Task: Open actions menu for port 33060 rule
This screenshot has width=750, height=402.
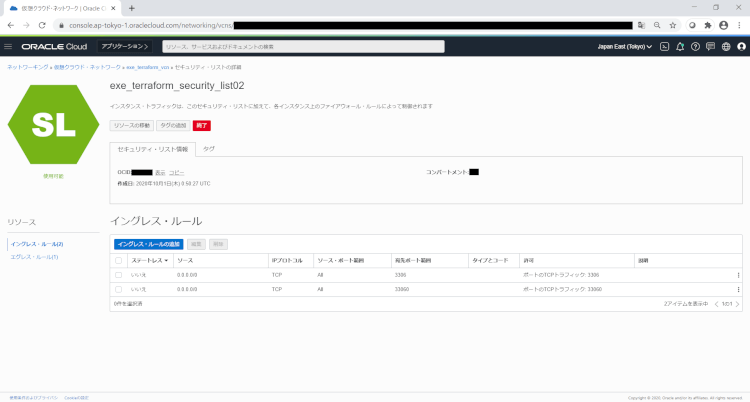Action: pos(738,290)
